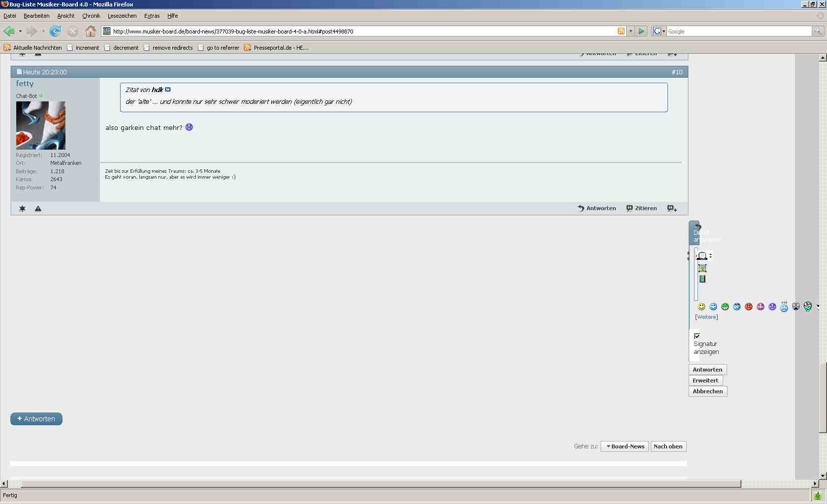This screenshot has height=504, width=827.
Task: Insert the confused smiley with question marks
Action: pyautogui.click(x=784, y=307)
